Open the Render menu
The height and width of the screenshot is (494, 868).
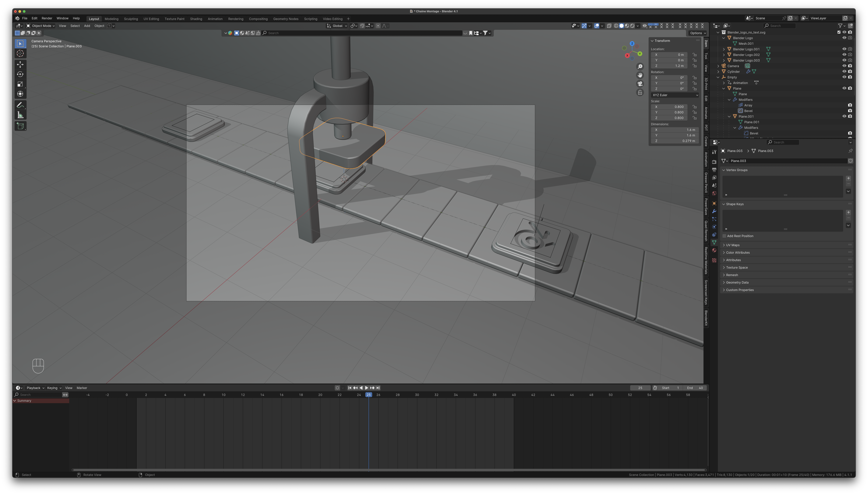[47, 18]
